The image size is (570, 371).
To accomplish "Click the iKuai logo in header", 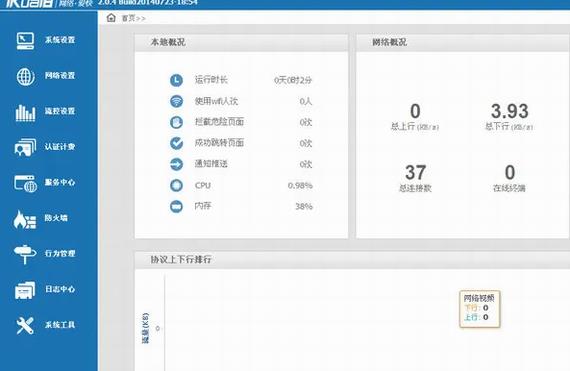I will (x=29, y=3).
